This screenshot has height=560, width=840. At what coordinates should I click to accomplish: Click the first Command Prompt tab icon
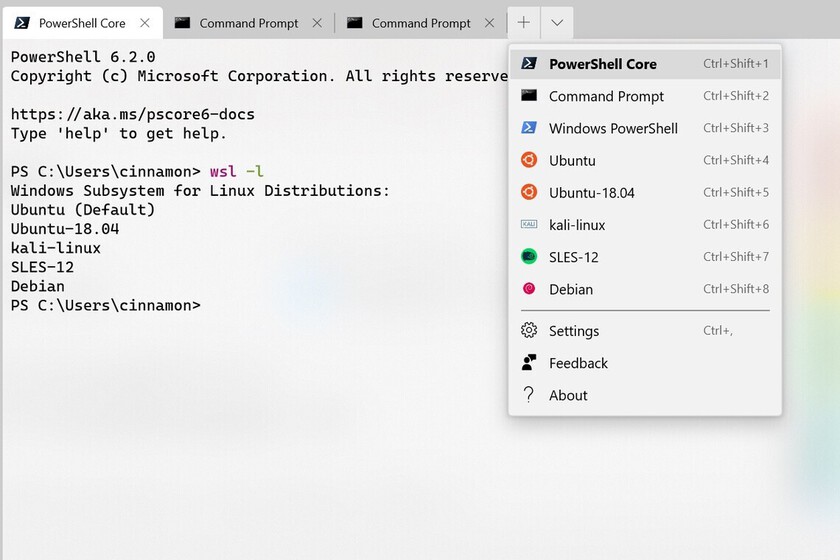point(182,23)
